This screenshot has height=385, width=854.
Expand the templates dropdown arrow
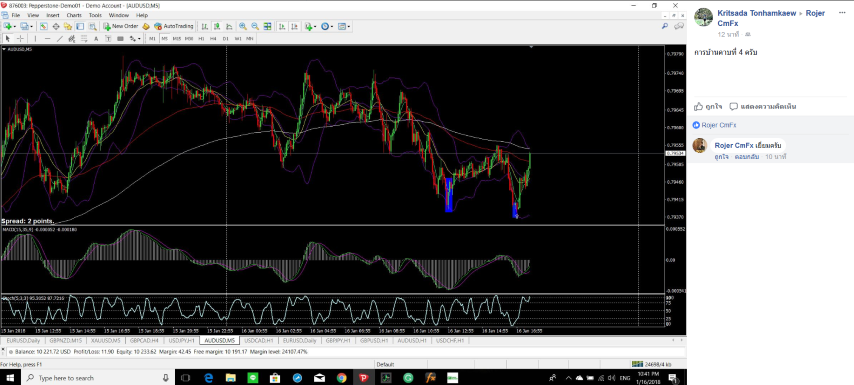coord(349,26)
